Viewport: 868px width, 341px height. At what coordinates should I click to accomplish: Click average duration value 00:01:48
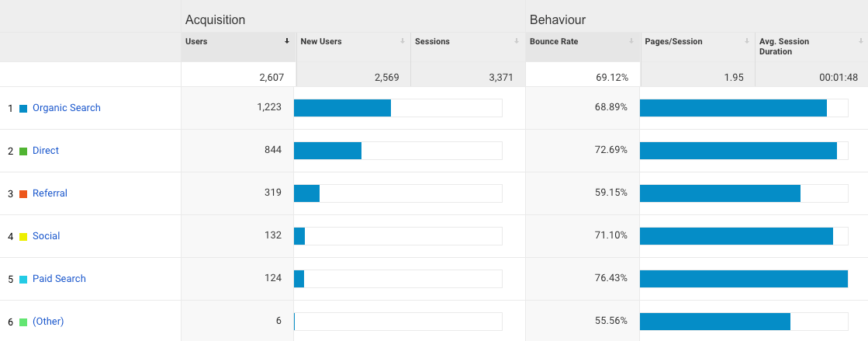point(839,78)
